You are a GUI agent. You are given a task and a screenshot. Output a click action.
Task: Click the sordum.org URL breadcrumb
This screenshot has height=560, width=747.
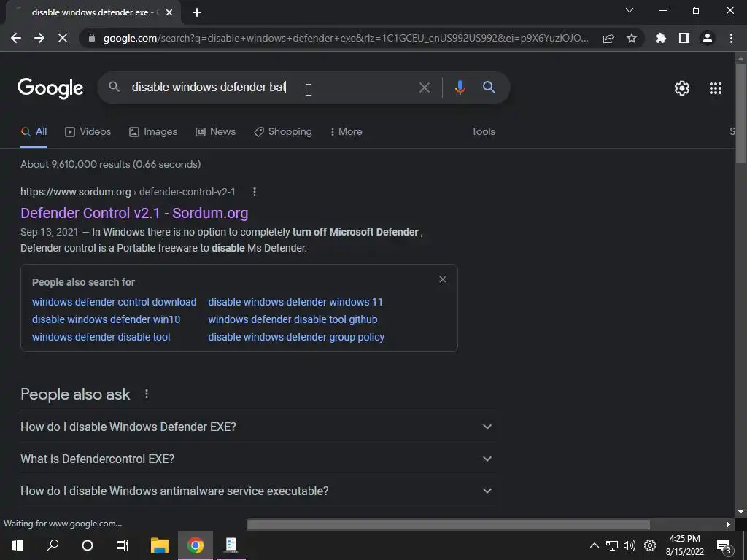(128, 192)
